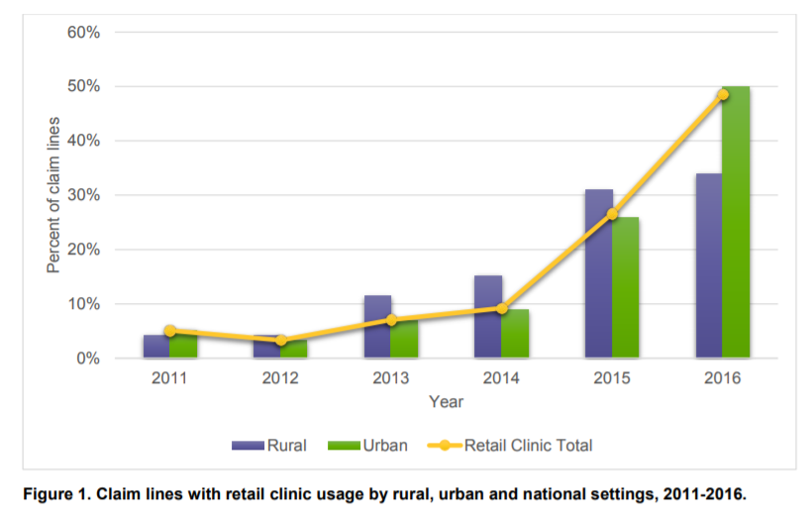This screenshot has width=812, height=517.
Task: Click the "Year" x-axis title
Action: click(x=446, y=402)
